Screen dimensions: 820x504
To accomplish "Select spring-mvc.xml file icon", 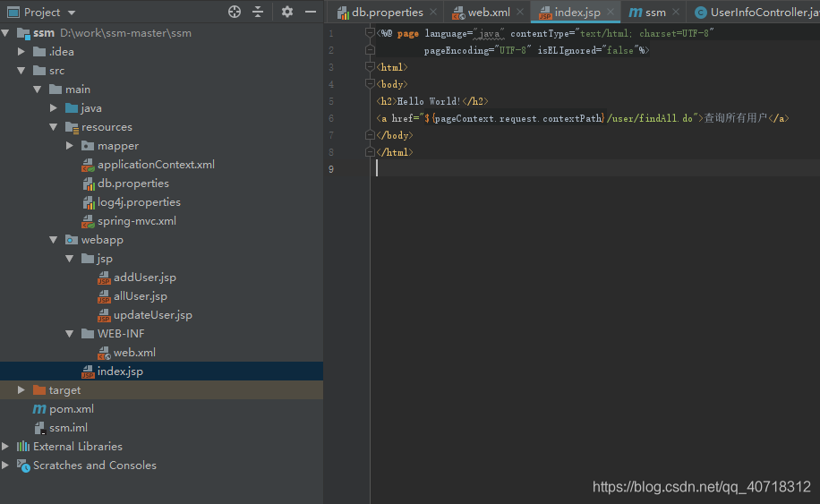I will click(x=88, y=222).
